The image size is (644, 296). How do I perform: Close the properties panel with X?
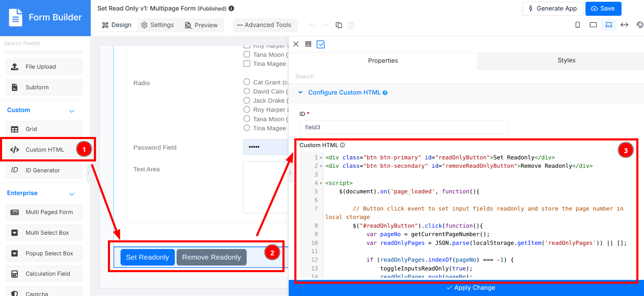click(x=296, y=44)
